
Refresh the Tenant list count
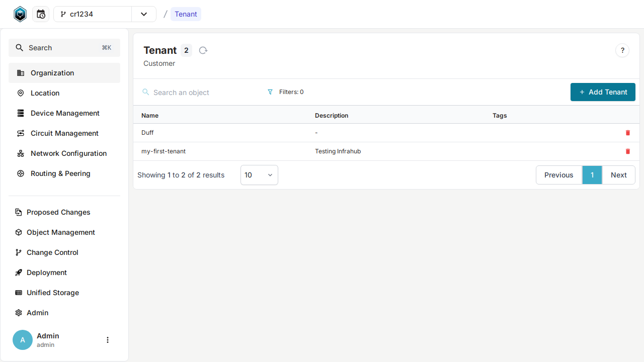click(203, 50)
